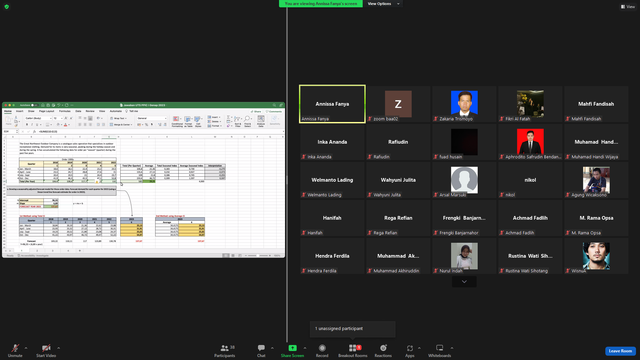Open Sort & Filter in Excel

(x=238, y=122)
